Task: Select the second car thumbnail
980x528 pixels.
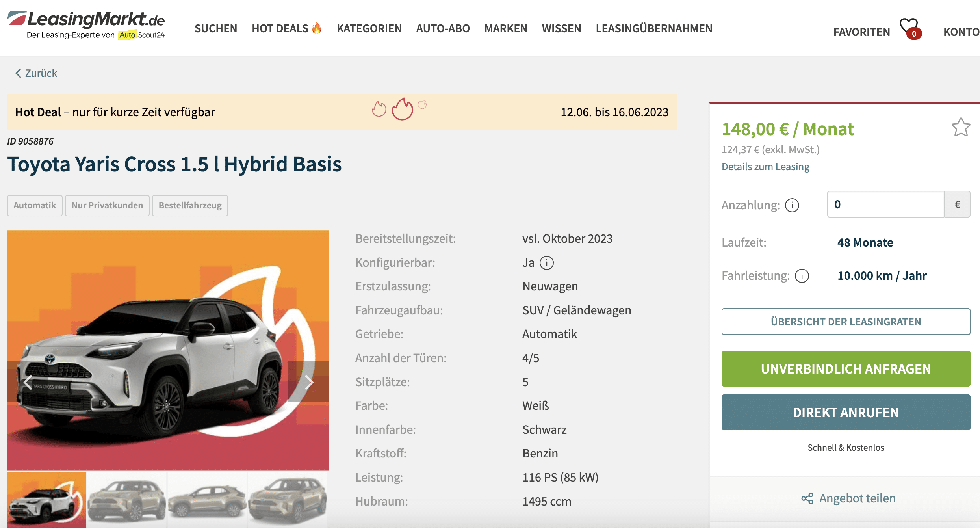Action: [x=127, y=500]
